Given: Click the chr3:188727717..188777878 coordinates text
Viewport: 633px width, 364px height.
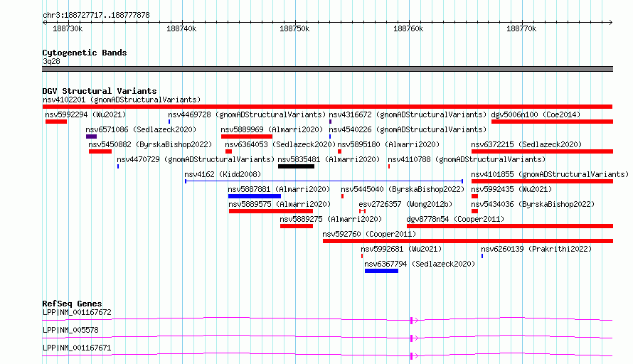Looking at the screenshot, I should tap(96, 16).
